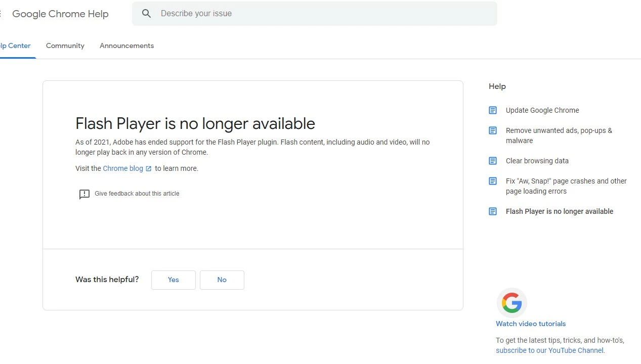This screenshot has width=641, height=364.
Task: Click the feedback speech bubble icon
Action: click(x=84, y=194)
